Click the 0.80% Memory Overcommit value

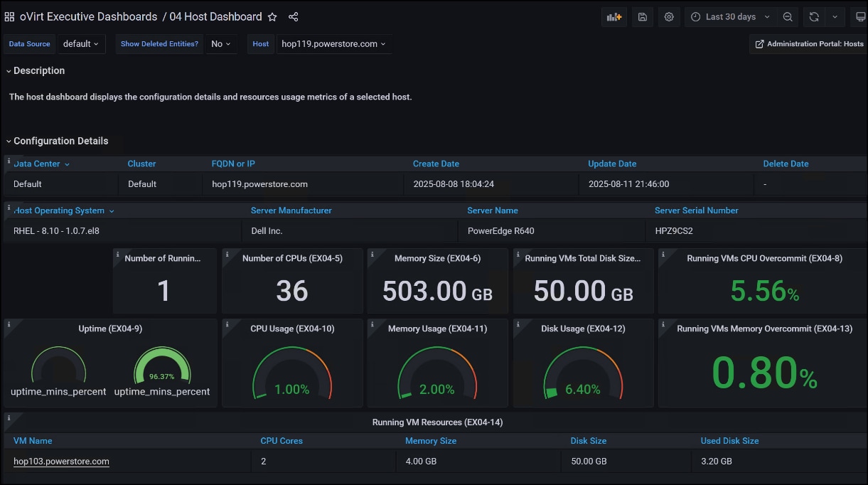(x=765, y=373)
